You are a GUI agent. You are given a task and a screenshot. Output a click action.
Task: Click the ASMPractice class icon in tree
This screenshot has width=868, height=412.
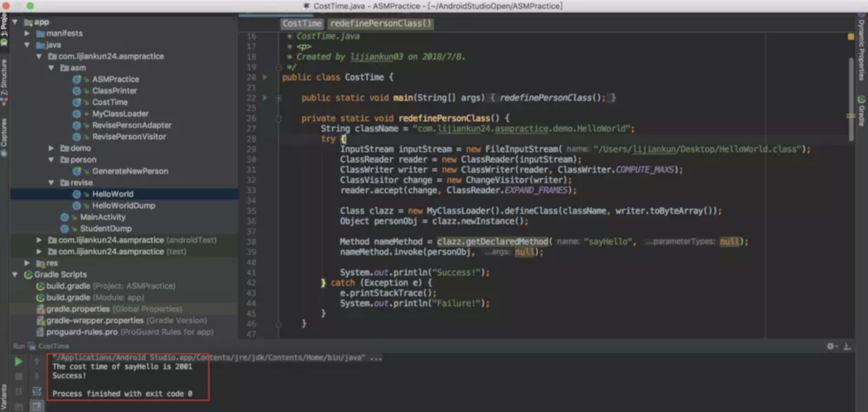[x=77, y=79]
